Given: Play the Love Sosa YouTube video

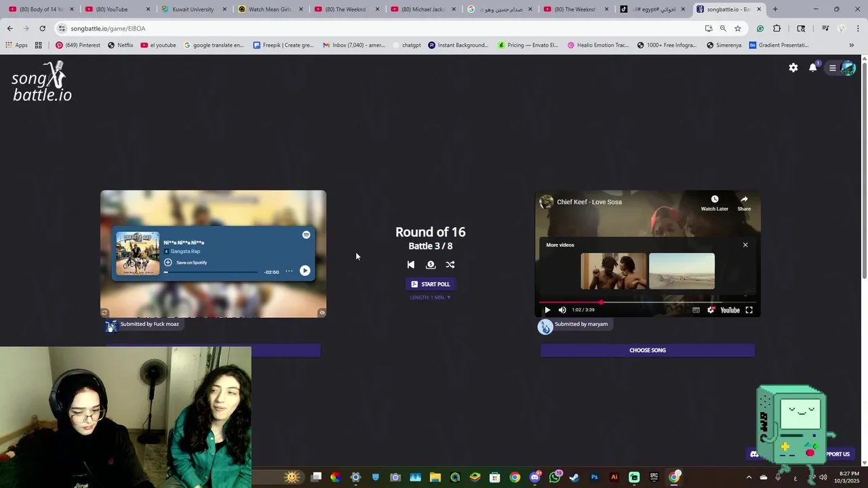Looking at the screenshot, I should (547, 310).
